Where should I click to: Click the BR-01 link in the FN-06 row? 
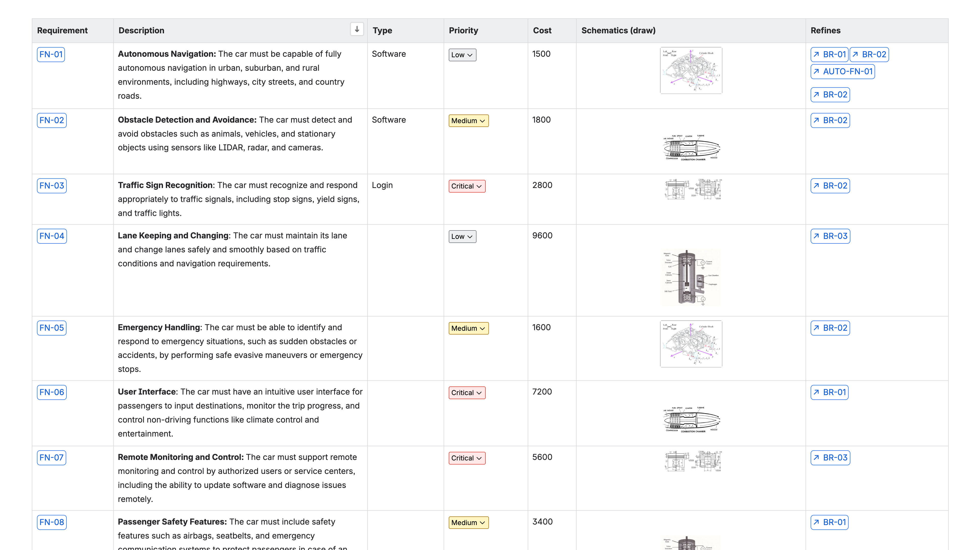pyautogui.click(x=829, y=392)
